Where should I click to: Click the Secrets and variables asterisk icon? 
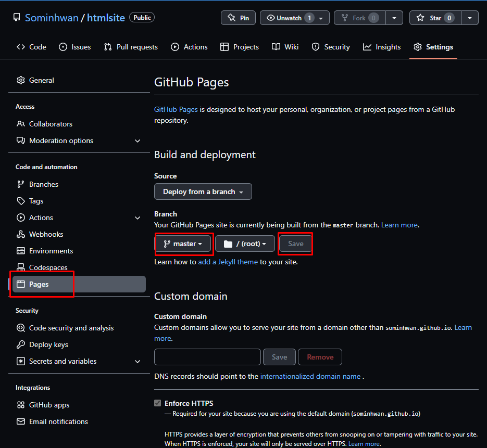21,361
